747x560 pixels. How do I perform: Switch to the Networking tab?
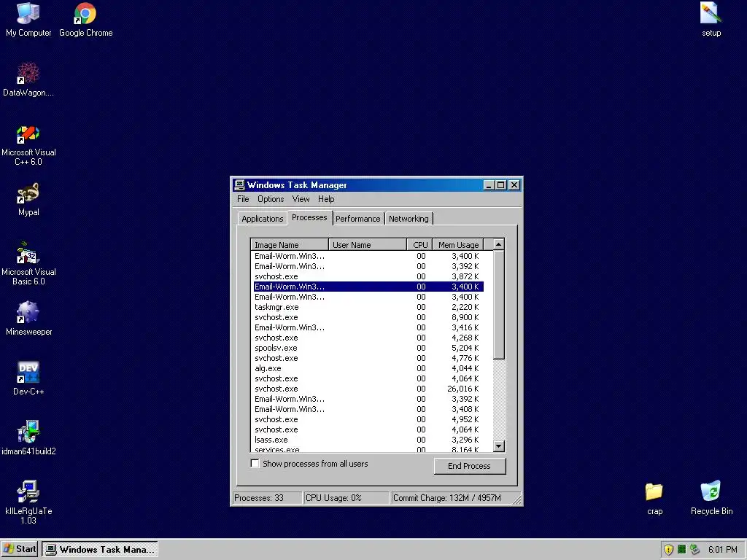coord(409,219)
